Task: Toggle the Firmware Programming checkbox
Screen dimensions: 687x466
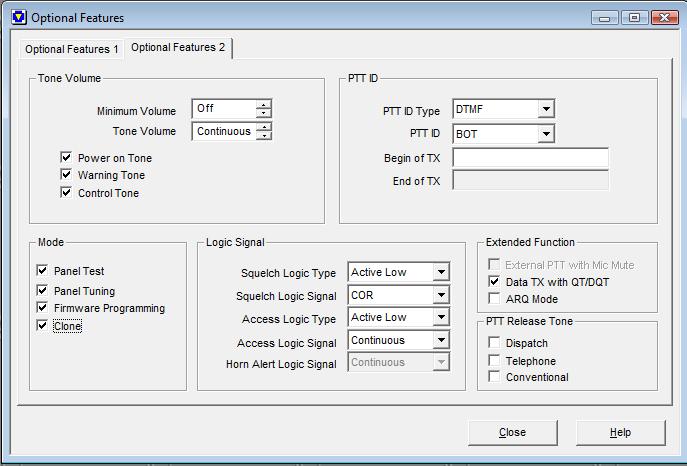Action: click(42, 307)
